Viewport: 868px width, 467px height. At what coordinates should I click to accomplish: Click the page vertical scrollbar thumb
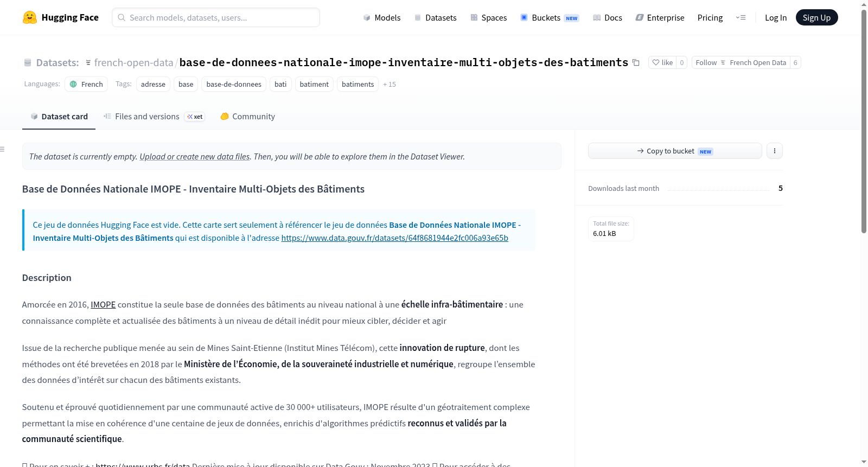pyautogui.click(x=864, y=121)
